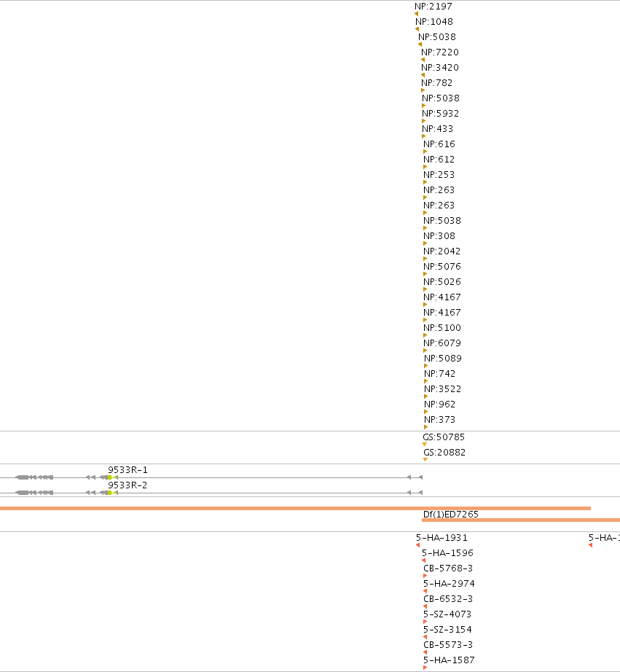Click the arrow marker under NP:253
Viewport: 620px width, 672px height.
coord(425,182)
